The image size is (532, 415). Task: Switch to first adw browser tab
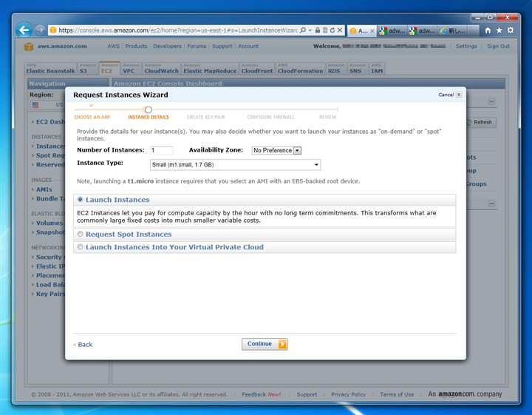click(392, 31)
